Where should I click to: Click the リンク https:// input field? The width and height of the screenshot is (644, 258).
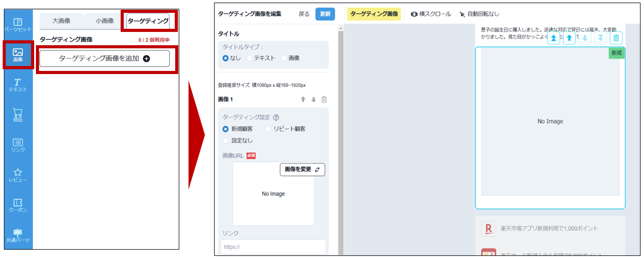[x=273, y=247]
